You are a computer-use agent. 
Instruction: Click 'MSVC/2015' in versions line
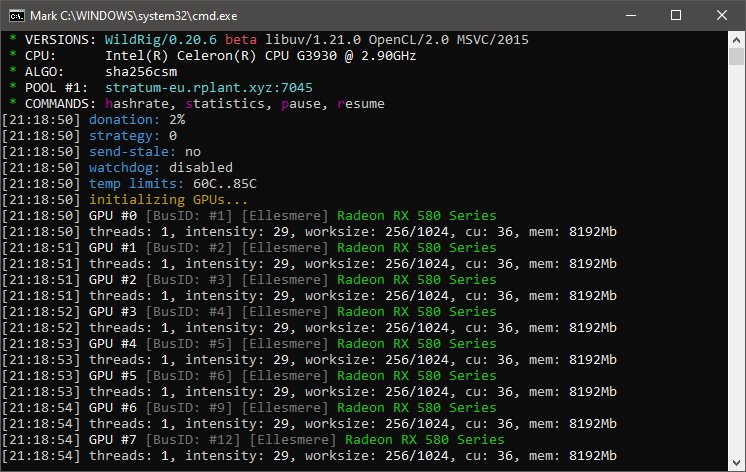tap(493, 40)
